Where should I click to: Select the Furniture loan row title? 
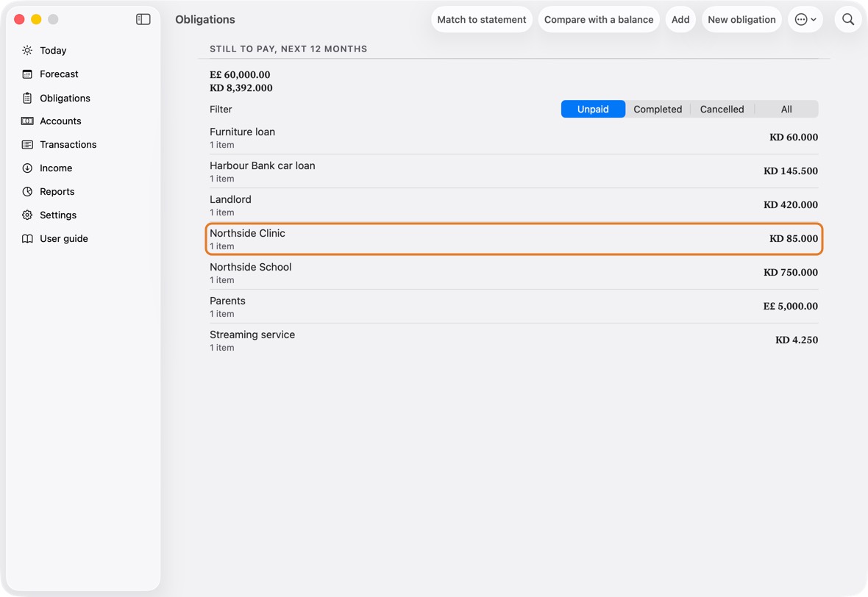pyautogui.click(x=243, y=132)
